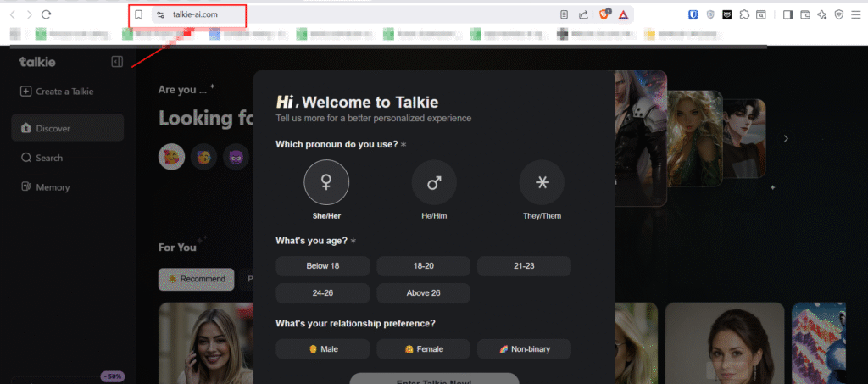Open the Brave Wallet icon
Image resolution: width=868 pixels, height=384 pixels.
(805, 15)
